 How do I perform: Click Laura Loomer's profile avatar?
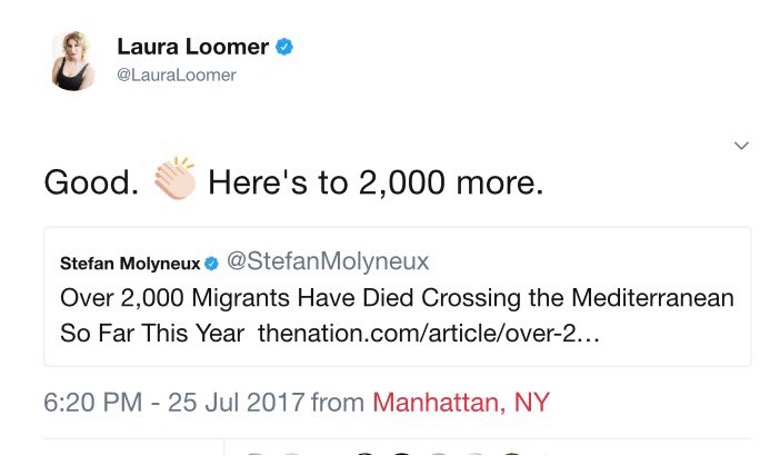[x=72, y=60]
